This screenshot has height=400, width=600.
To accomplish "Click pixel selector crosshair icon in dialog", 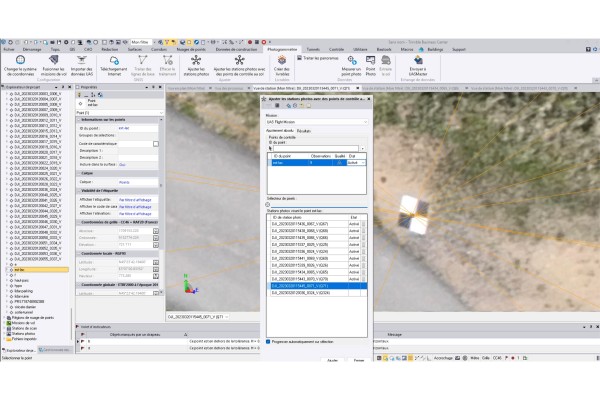I will 267,204.
